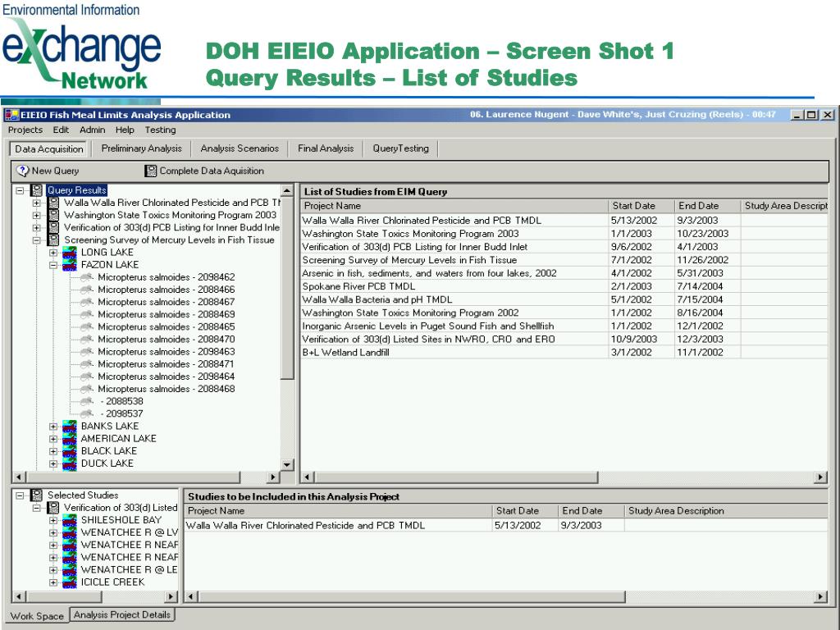Click fish icon for Micropterus salmoides 2088470

[x=87, y=339]
